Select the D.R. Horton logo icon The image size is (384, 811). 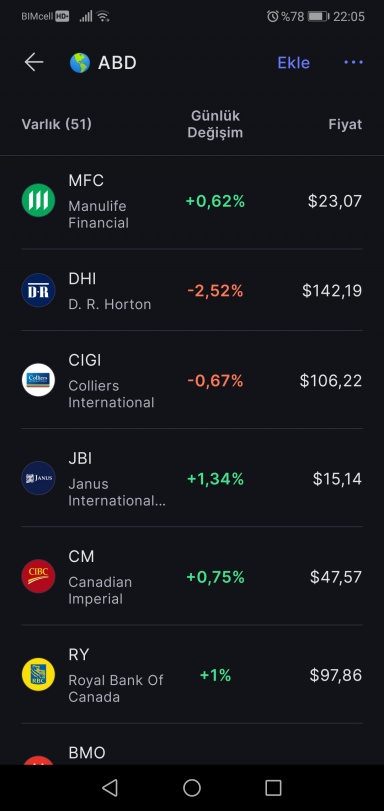click(x=38, y=290)
